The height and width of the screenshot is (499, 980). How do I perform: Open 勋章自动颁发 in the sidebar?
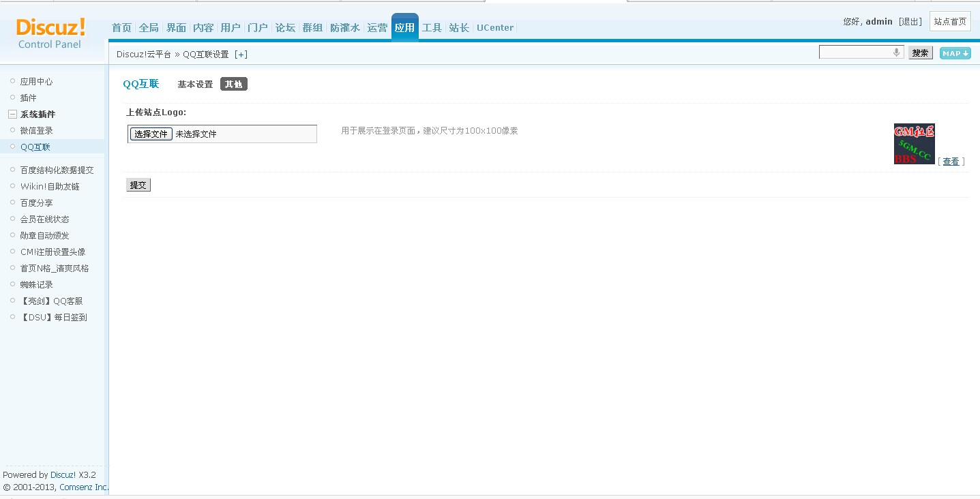tap(44, 236)
